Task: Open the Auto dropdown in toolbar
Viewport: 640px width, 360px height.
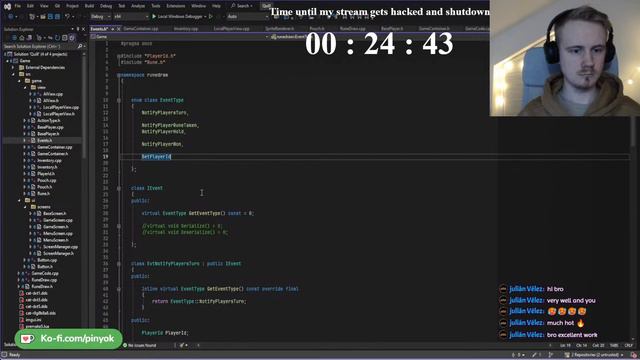Action: coord(247,17)
